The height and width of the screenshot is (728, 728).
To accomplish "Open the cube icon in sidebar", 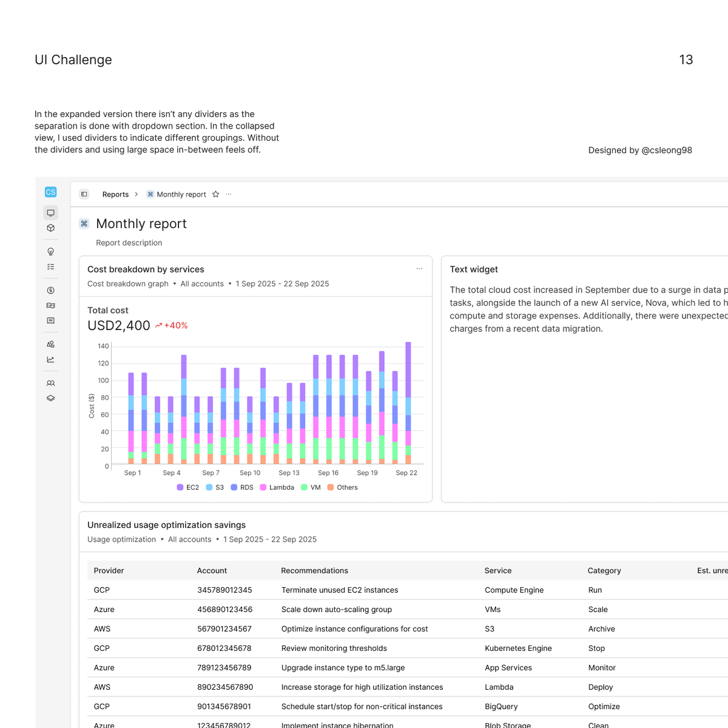I will (51, 228).
